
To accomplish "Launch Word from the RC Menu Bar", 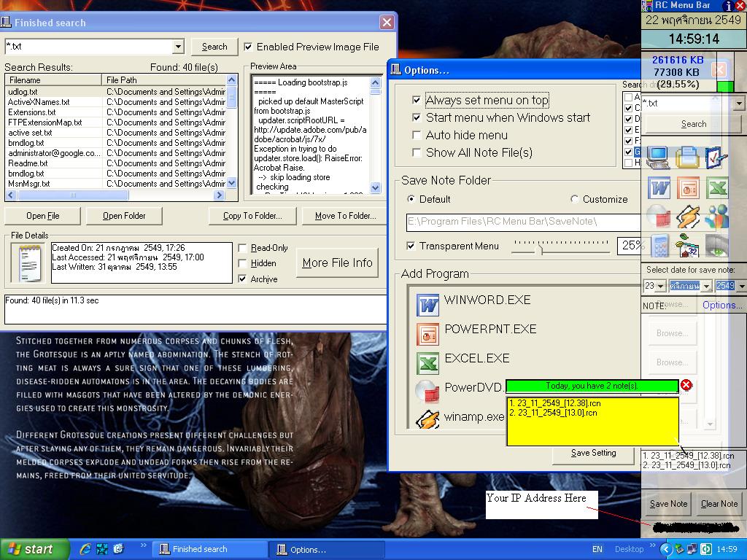I will [x=659, y=187].
